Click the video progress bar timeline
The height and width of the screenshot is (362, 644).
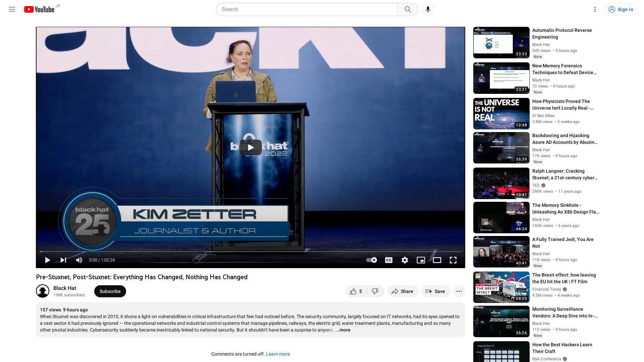[x=250, y=251]
